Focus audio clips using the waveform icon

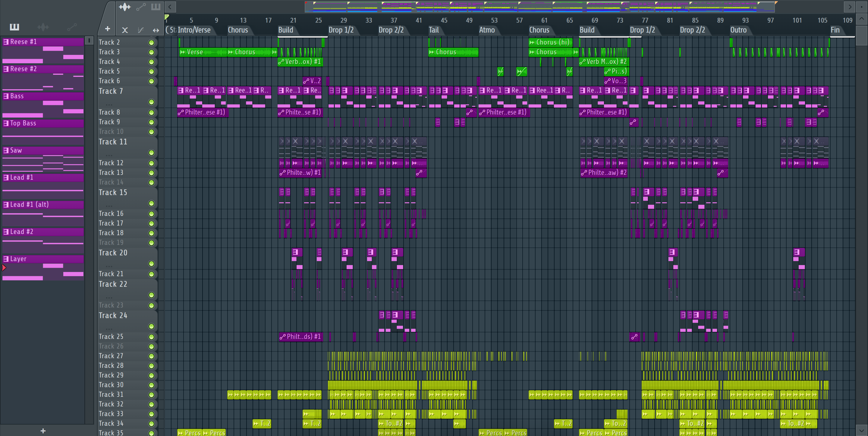(x=125, y=7)
